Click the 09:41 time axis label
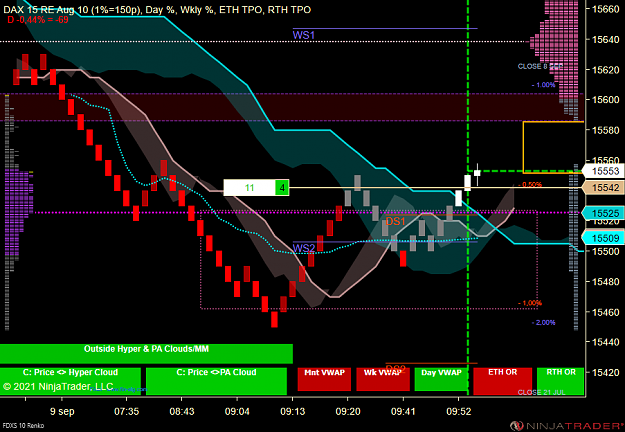This screenshot has width=625, height=432. 403,411
